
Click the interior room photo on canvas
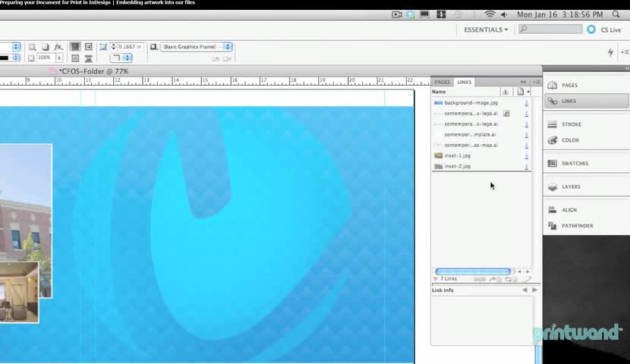pos(19,292)
